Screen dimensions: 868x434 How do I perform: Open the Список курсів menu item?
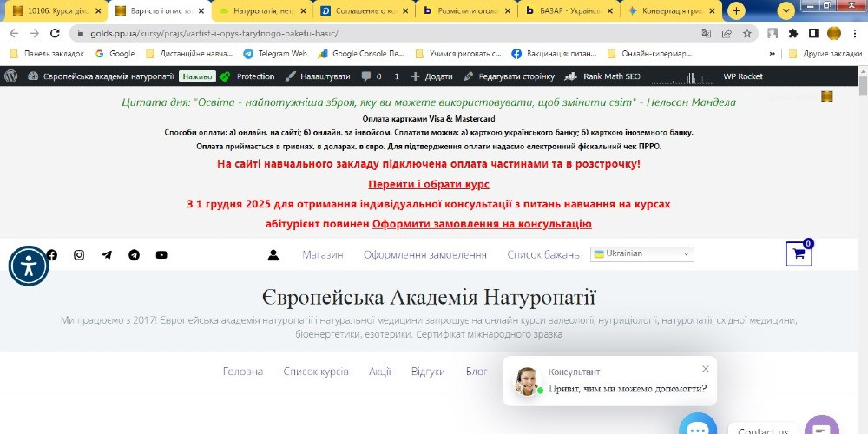coord(316,372)
